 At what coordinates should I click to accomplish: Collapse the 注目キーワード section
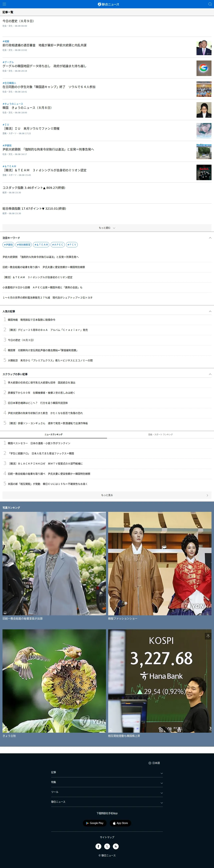pyautogui.click(x=210, y=238)
